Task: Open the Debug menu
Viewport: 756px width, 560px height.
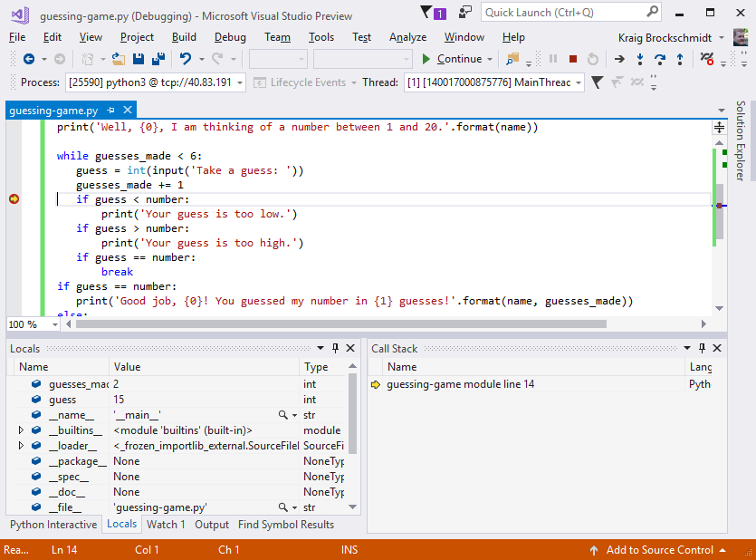Action: (229, 37)
